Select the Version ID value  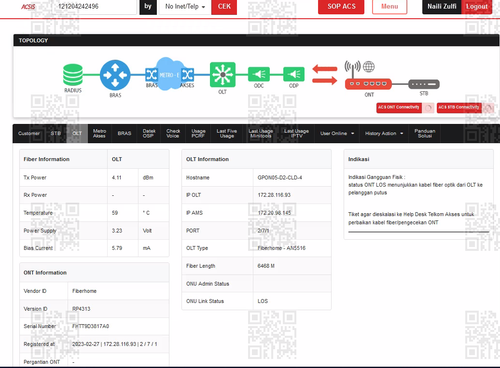[81, 309]
